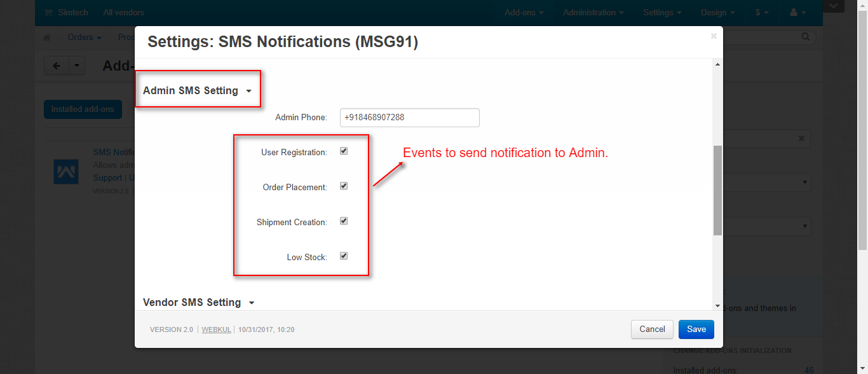
Task: Click the Save button
Action: (696, 329)
